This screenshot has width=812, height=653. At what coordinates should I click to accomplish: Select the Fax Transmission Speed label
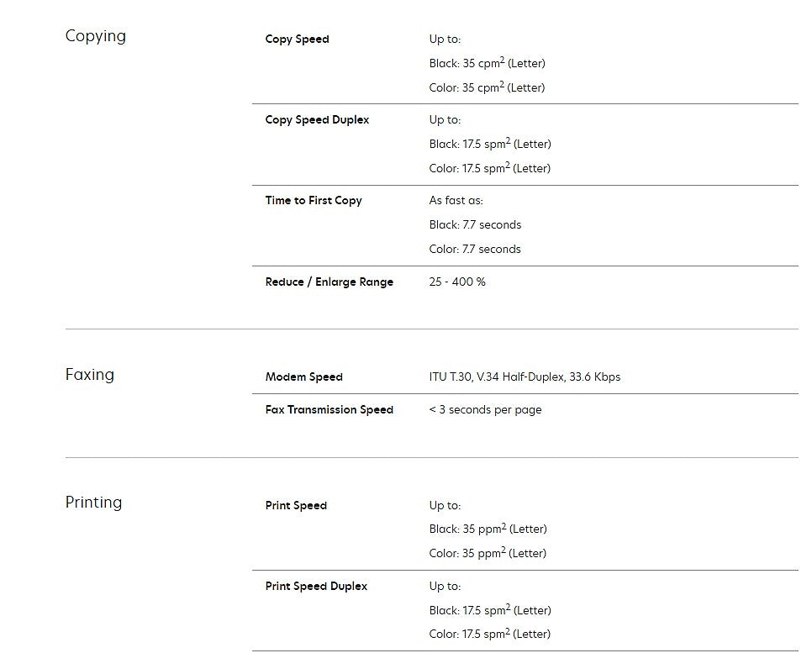click(x=329, y=410)
